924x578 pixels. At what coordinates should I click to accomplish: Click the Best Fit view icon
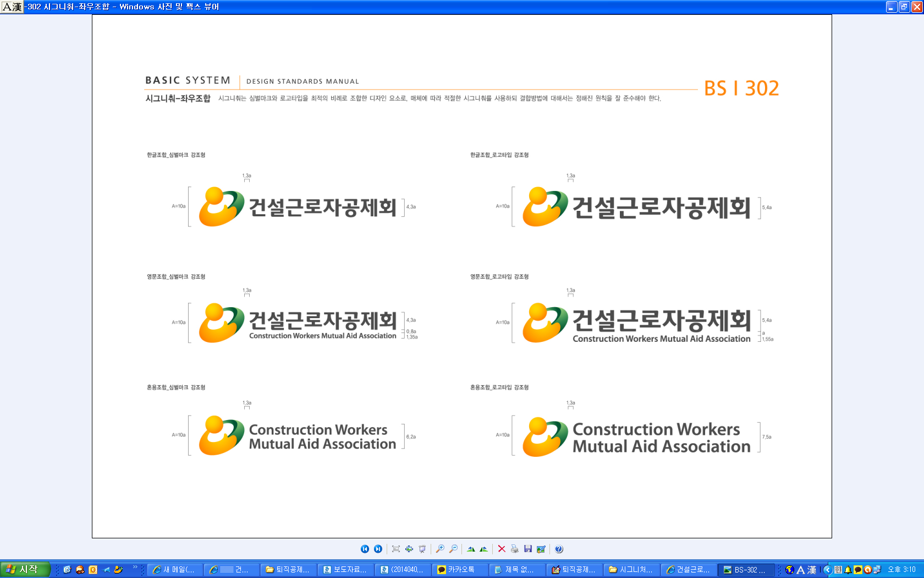point(396,549)
